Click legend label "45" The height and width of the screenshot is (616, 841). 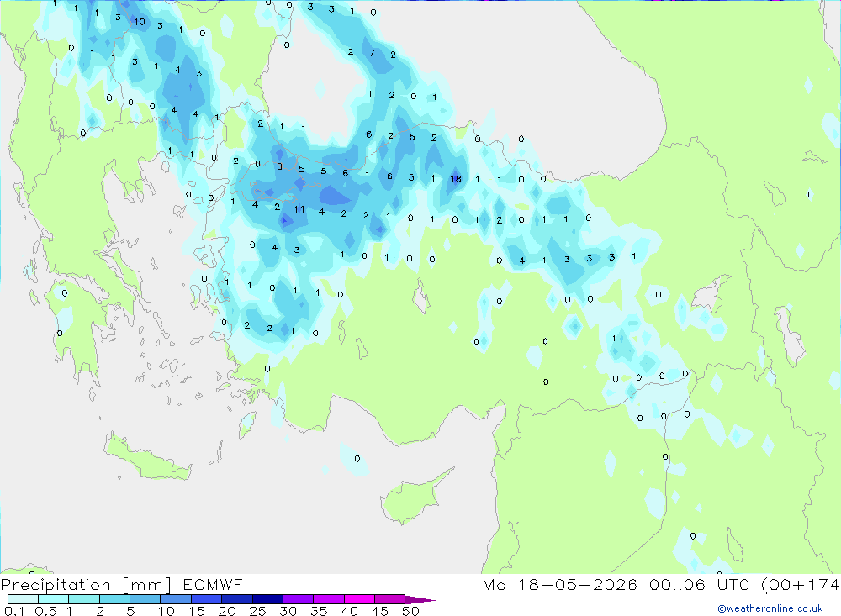pyautogui.click(x=380, y=611)
